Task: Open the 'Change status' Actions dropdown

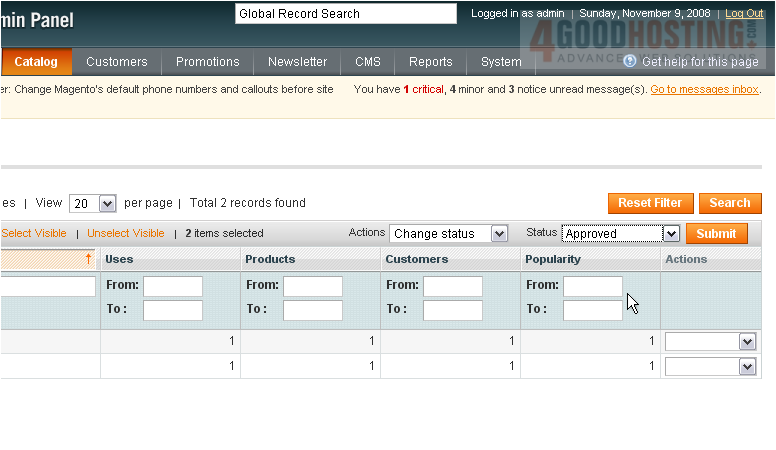Action: click(x=499, y=234)
